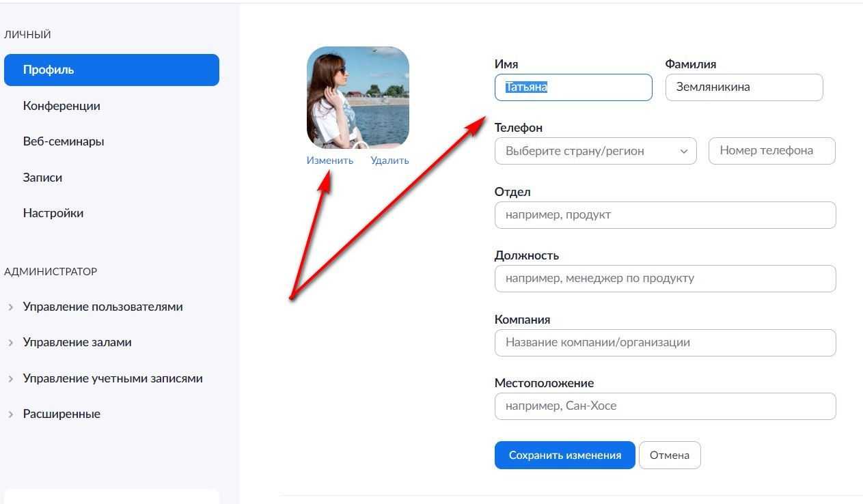This screenshot has width=863, height=504.
Task: Click the Должность input field
Action: (665, 279)
